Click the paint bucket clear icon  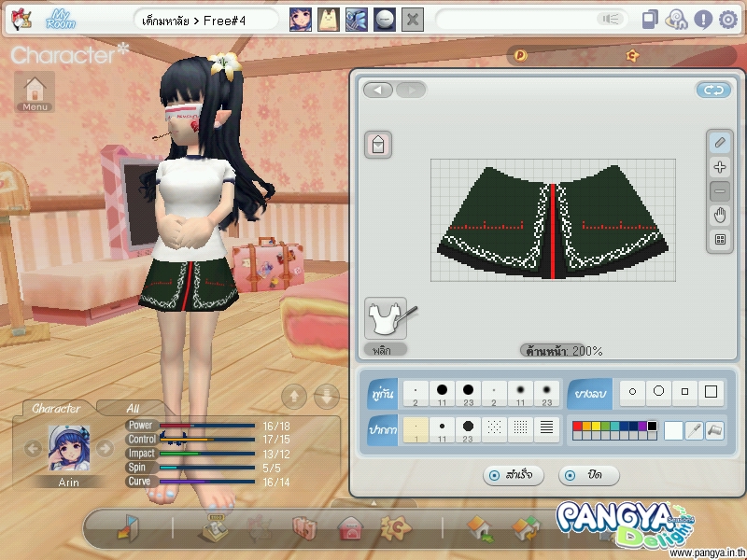click(x=378, y=145)
